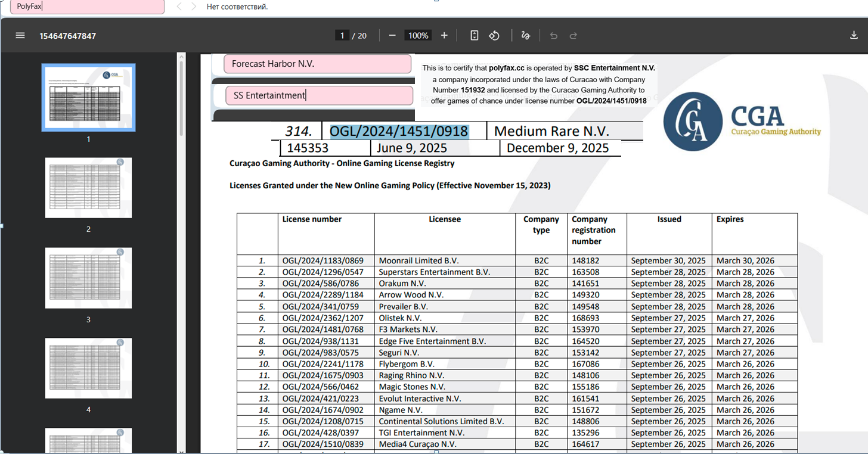Screen dimensions: 868x454
Task: Click registration number 163508
Action: (585, 272)
